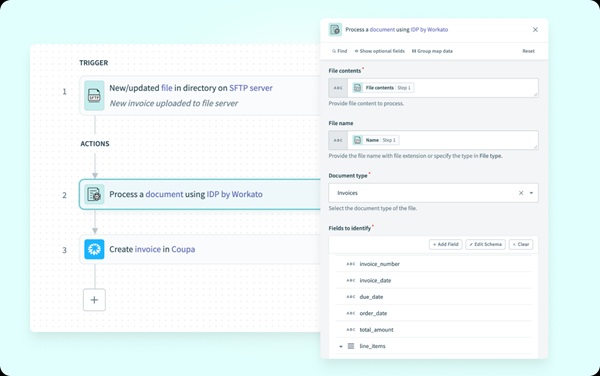
Task: Click the Add Field button
Action: [x=445, y=244]
